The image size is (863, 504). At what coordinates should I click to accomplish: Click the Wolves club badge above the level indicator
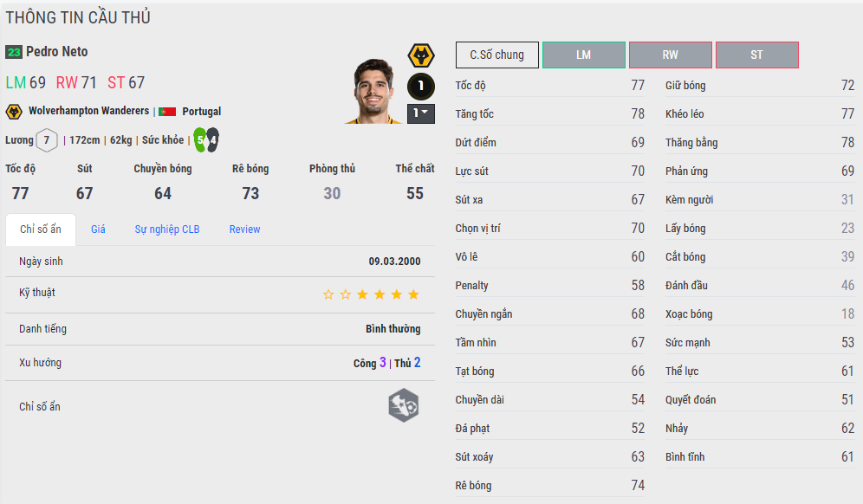(421, 55)
